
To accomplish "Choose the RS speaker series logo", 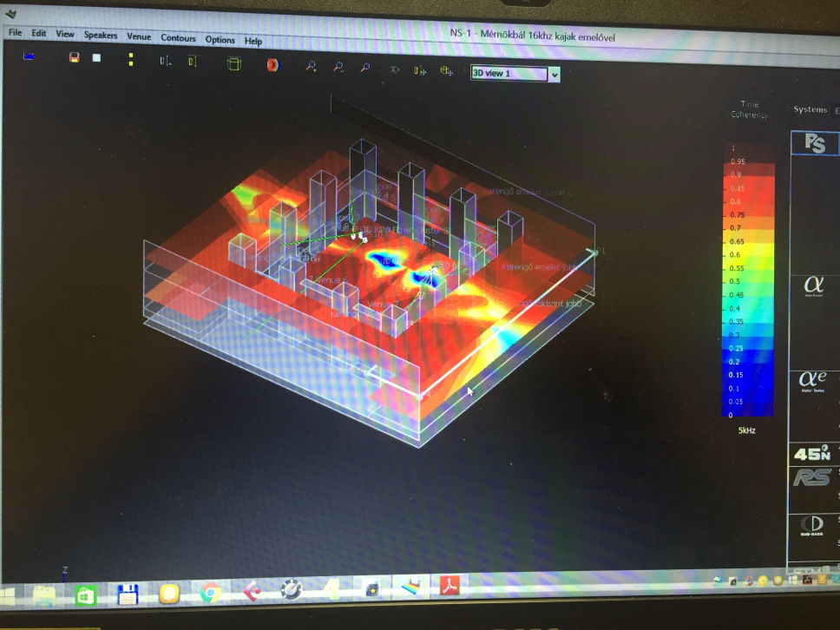I will [813, 477].
